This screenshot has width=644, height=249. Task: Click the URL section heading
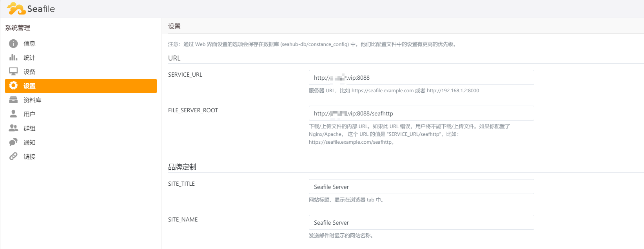click(x=174, y=58)
